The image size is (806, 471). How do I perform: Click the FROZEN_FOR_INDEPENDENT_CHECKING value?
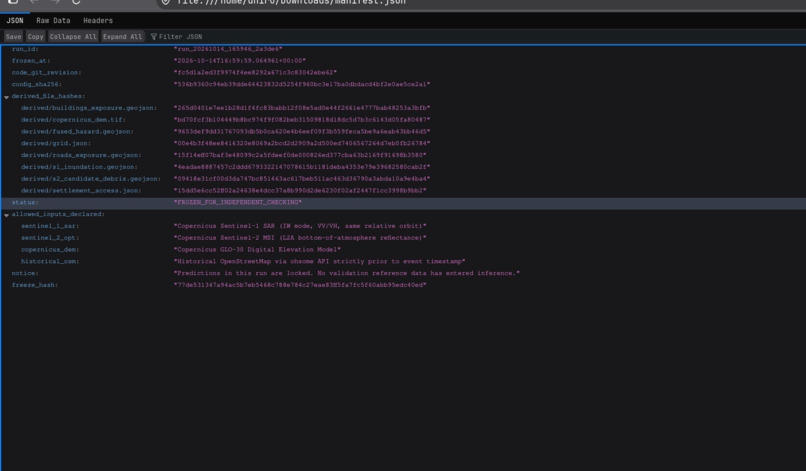point(237,203)
